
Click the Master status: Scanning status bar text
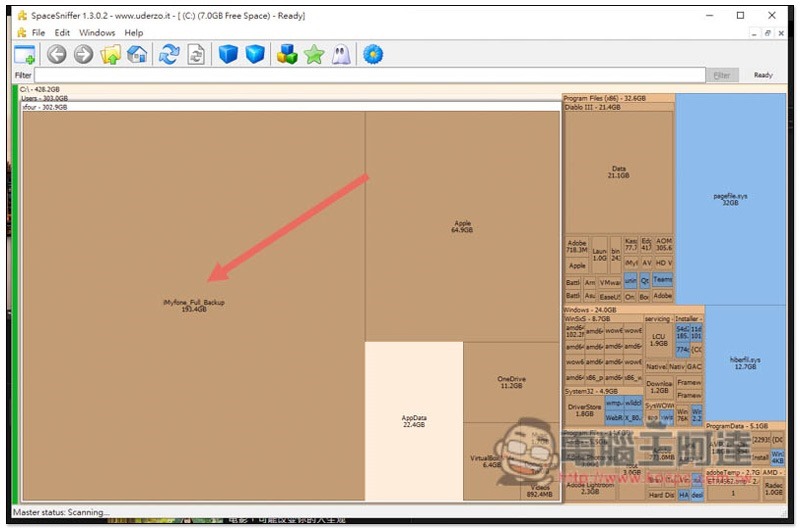pos(61,512)
